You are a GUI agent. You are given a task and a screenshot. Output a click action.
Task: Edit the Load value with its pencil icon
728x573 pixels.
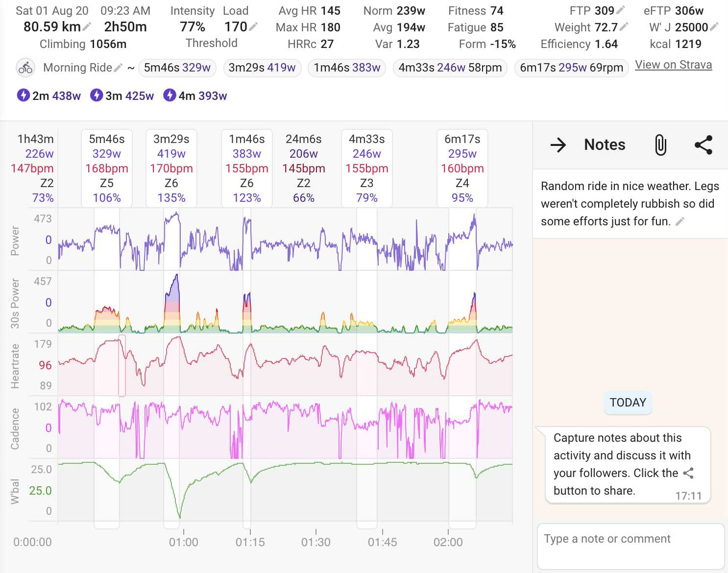pos(253,26)
